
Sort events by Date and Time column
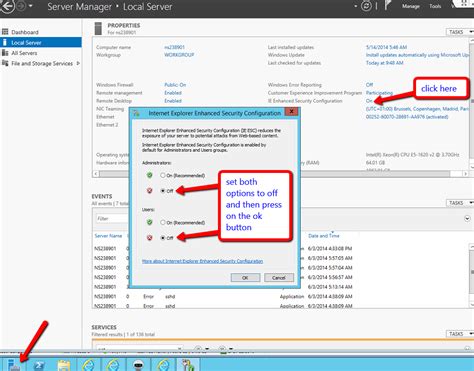(324, 236)
